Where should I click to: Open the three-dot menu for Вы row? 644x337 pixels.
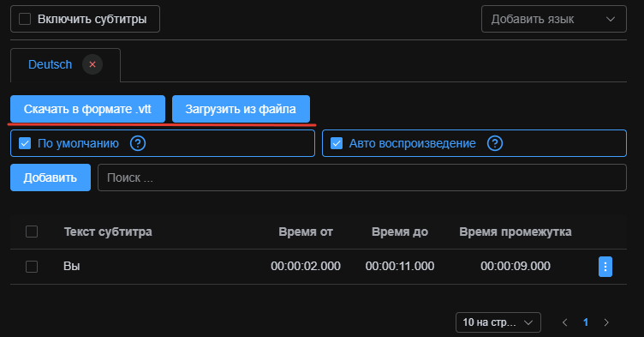coord(605,267)
